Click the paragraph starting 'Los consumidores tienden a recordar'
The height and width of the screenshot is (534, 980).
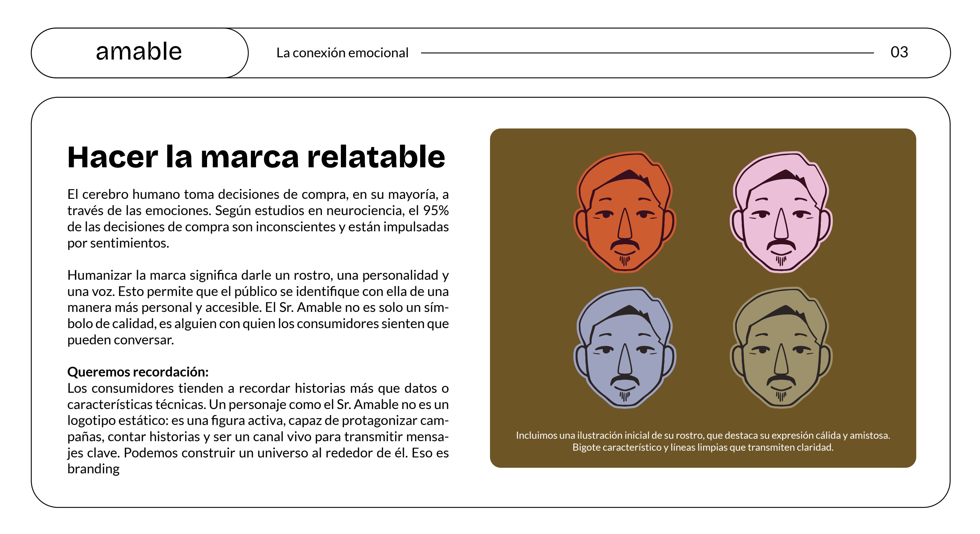point(258,428)
